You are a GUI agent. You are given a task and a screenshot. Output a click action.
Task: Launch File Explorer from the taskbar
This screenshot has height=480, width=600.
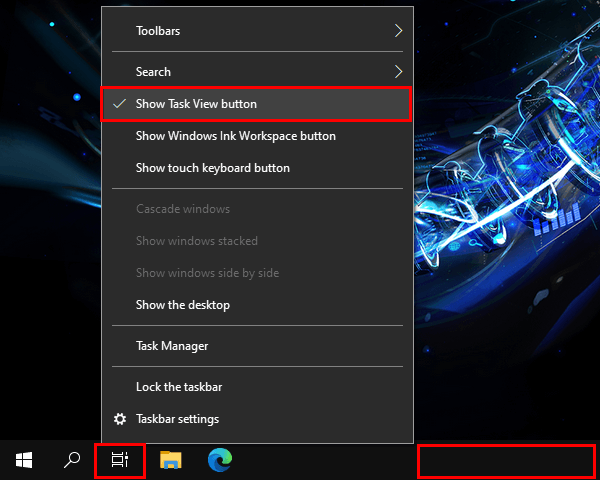171,460
